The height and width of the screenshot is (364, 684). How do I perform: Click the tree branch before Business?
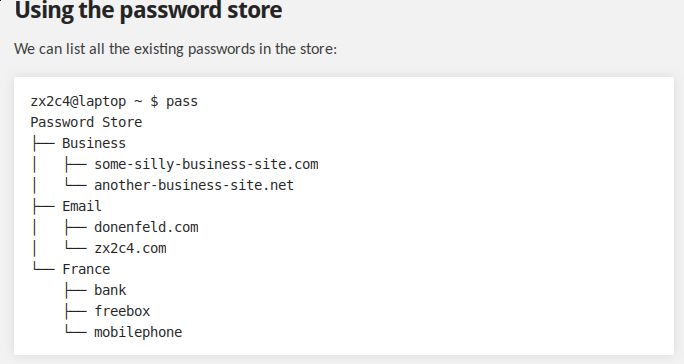click(43, 143)
